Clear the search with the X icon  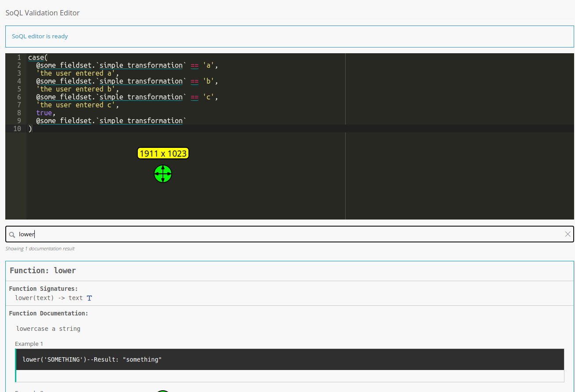pyautogui.click(x=568, y=234)
